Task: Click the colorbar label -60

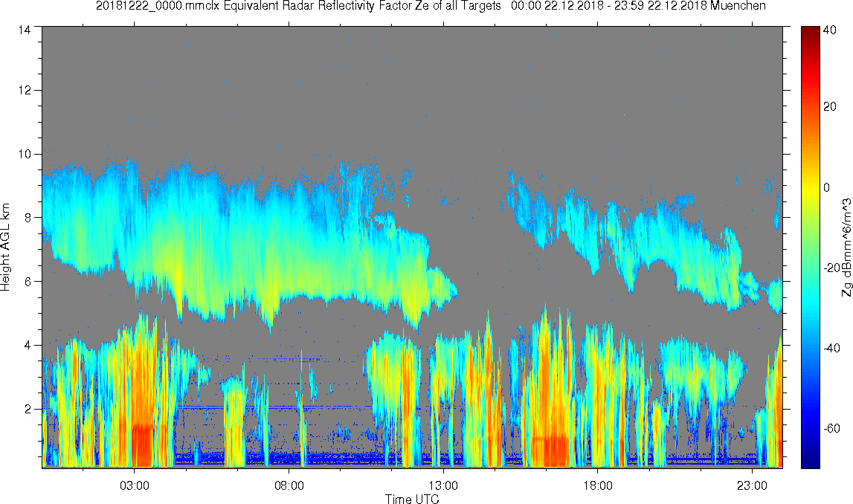Action: (832, 429)
